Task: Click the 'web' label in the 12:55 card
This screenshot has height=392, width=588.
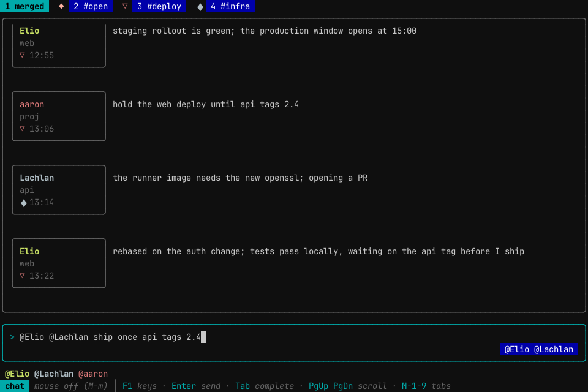Action: click(x=27, y=43)
